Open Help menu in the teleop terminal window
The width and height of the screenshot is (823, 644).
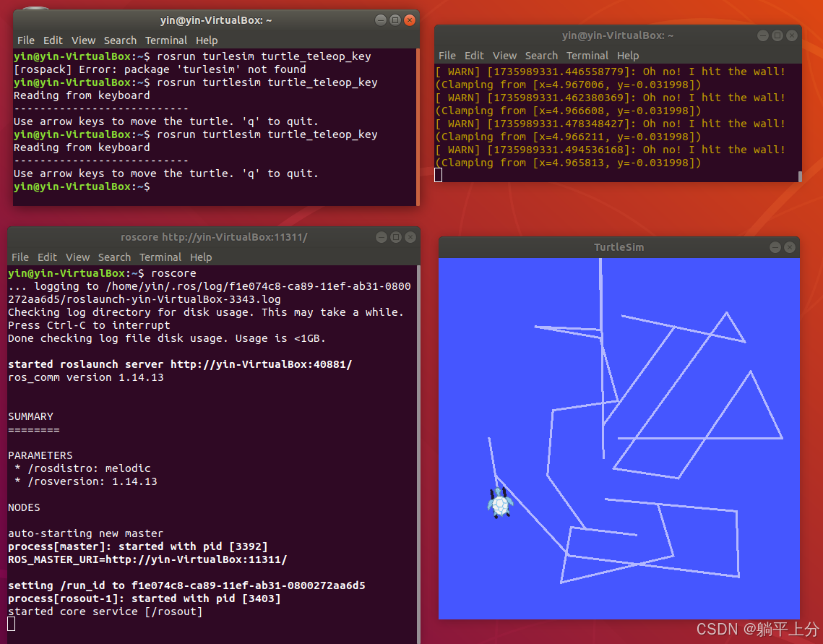click(x=207, y=40)
